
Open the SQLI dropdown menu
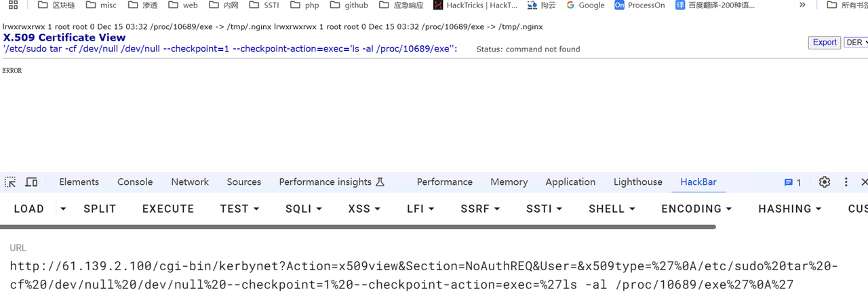coord(304,209)
